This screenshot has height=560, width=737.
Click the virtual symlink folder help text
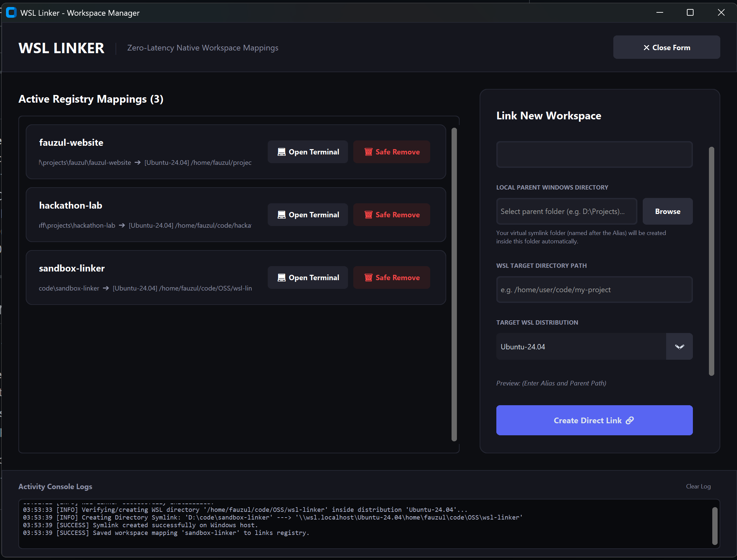pyautogui.click(x=581, y=237)
